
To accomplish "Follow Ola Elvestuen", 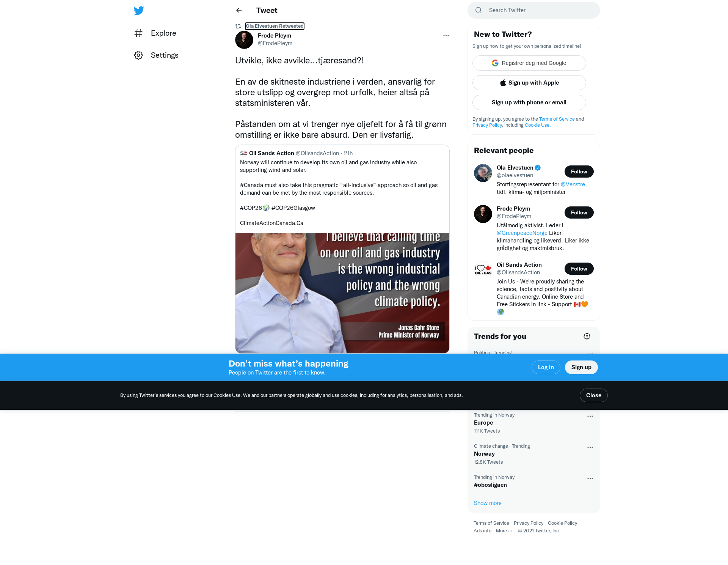I will [x=579, y=172].
